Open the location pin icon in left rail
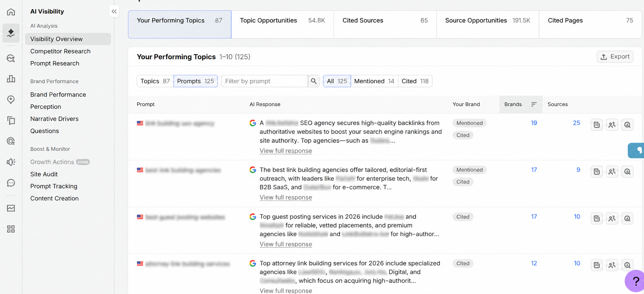Viewport: 644px width, 294px height. tap(11, 100)
